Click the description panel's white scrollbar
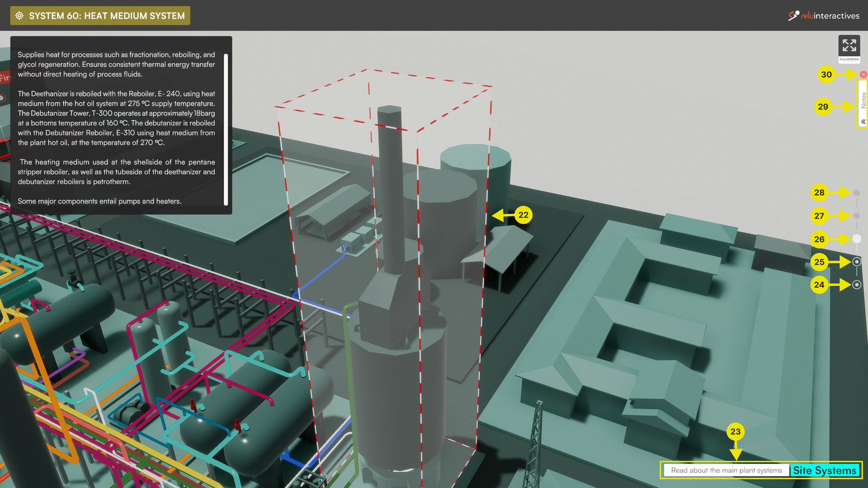This screenshot has height=488, width=868. [226, 129]
